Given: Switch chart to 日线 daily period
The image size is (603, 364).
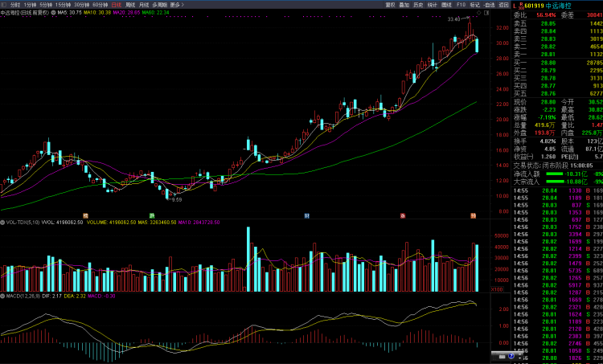Looking at the screenshot, I should [x=117, y=5].
